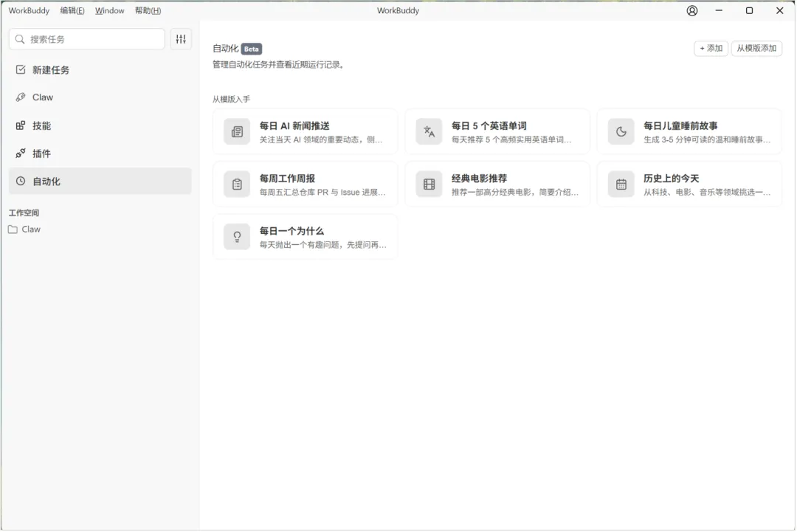Click the 管理自动化任务并查看近期运行记录 subtitle
The width and height of the screenshot is (797, 532).
[x=278, y=64]
